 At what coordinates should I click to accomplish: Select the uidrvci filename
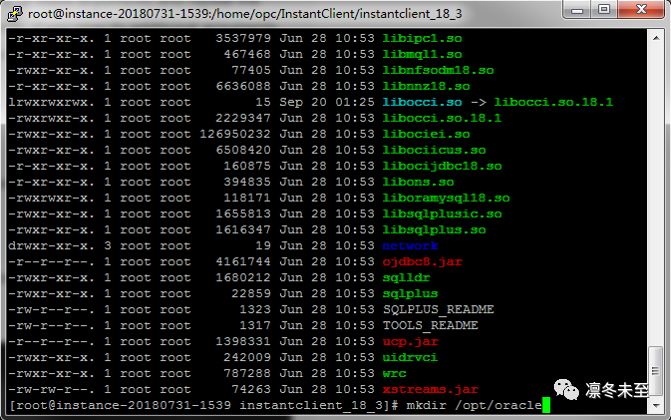pyautogui.click(x=410, y=357)
